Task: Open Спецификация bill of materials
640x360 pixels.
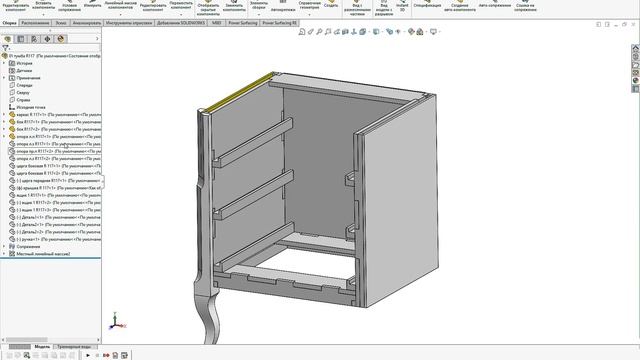Action: coord(427,4)
